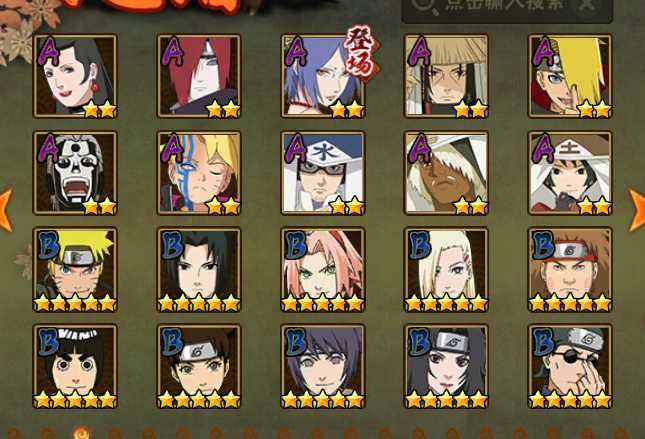Select the dark-skinned white-haired A-rank Kage
The height and width of the screenshot is (439, 645).
click(x=446, y=173)
